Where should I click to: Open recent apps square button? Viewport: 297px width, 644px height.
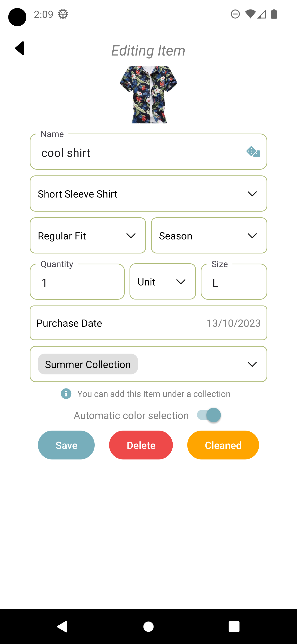pos(234,626)
